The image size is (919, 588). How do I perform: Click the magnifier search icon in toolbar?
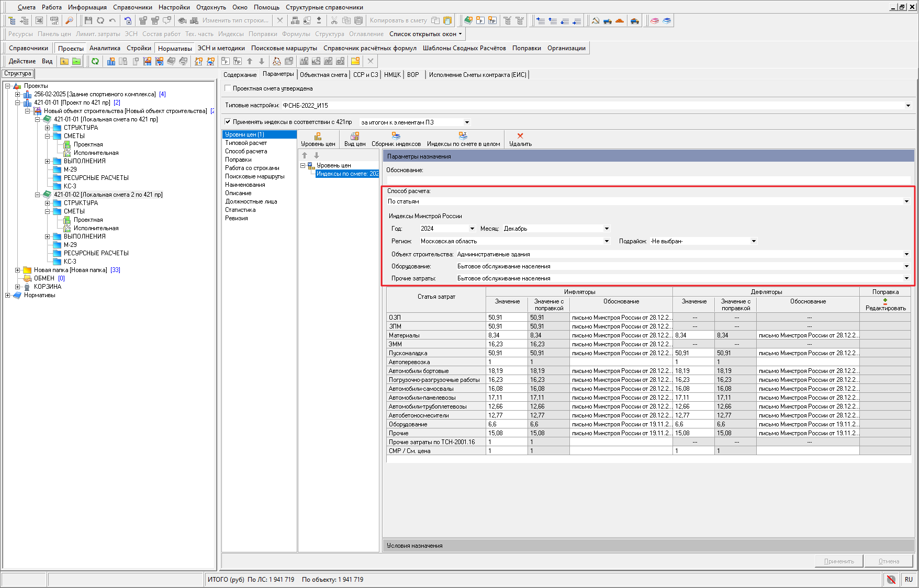[x=69, y=20]
